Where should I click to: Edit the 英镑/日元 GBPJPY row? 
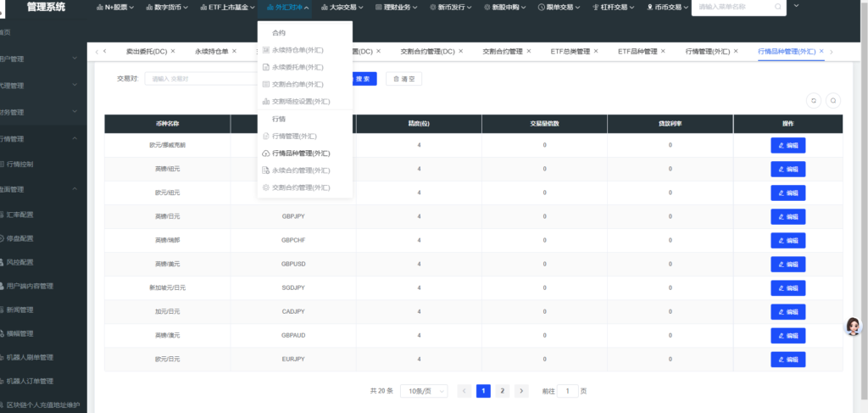coord(787,216)
